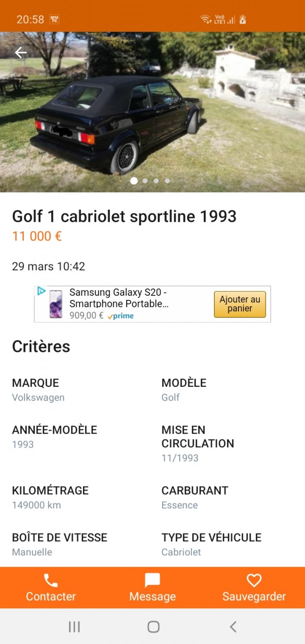This screenshot has height=644, width=305.
Task: Tap the Message label in bottom bar
Action: click(x=152, y=597)
